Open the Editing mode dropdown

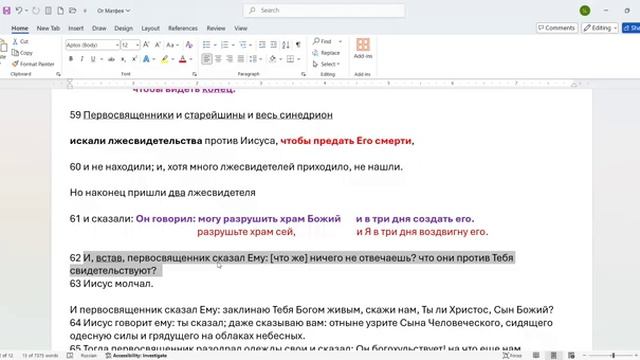600,28
